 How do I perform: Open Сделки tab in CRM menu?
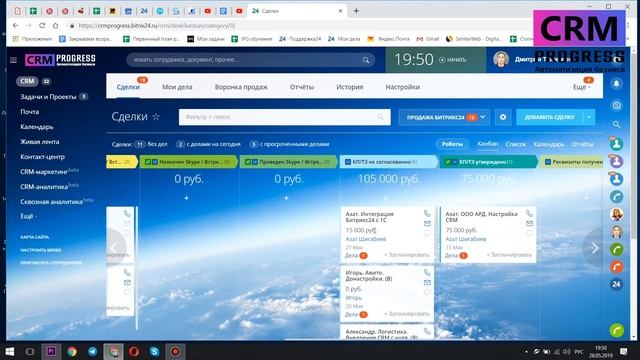pos(128,87)
